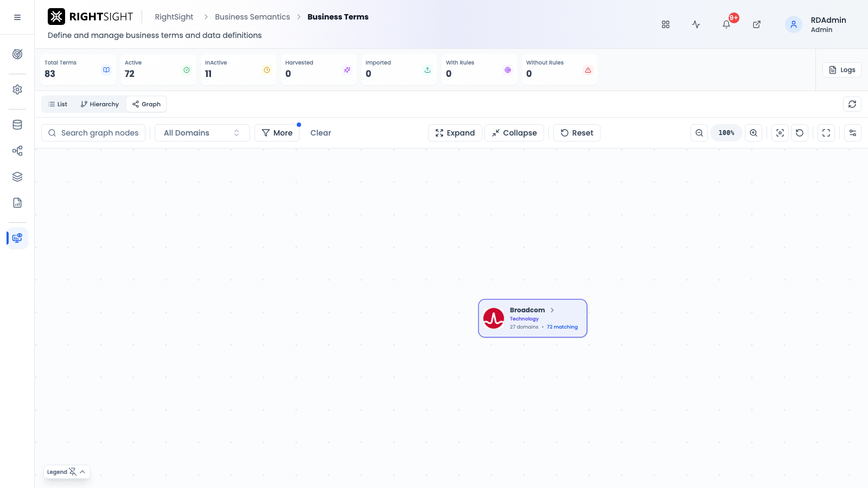
Task: Click the 100% zoom level indicator
Action: pos(726,133)
